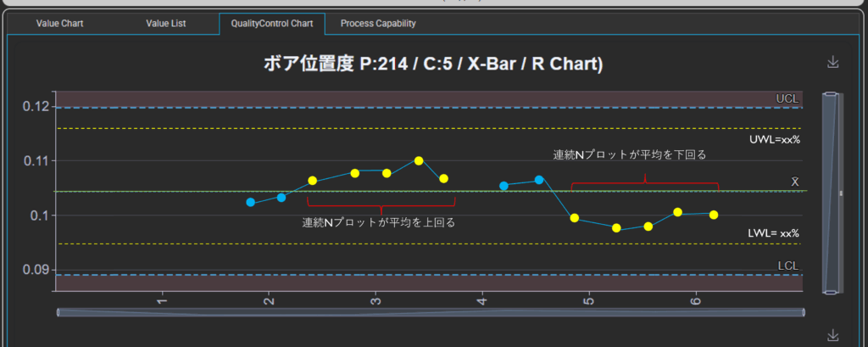
Task: Click the UCL label on upper limit line
Action: click(x=787, y=99)
